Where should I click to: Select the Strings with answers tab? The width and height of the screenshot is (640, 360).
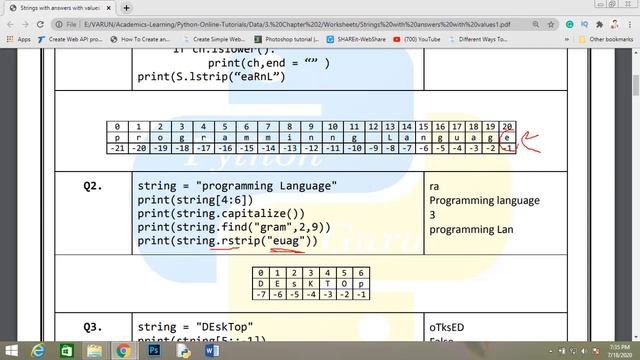(x=60, y=8)
